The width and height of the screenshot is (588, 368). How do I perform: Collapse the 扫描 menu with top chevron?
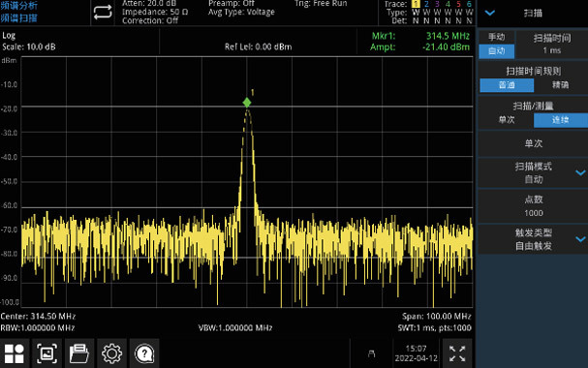tap(490, 14)
